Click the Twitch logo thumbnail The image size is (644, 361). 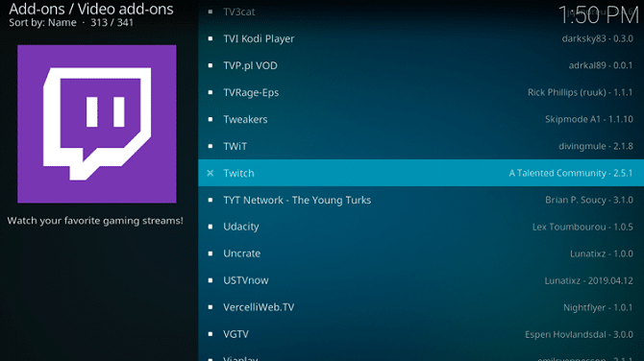click(97, 124)
